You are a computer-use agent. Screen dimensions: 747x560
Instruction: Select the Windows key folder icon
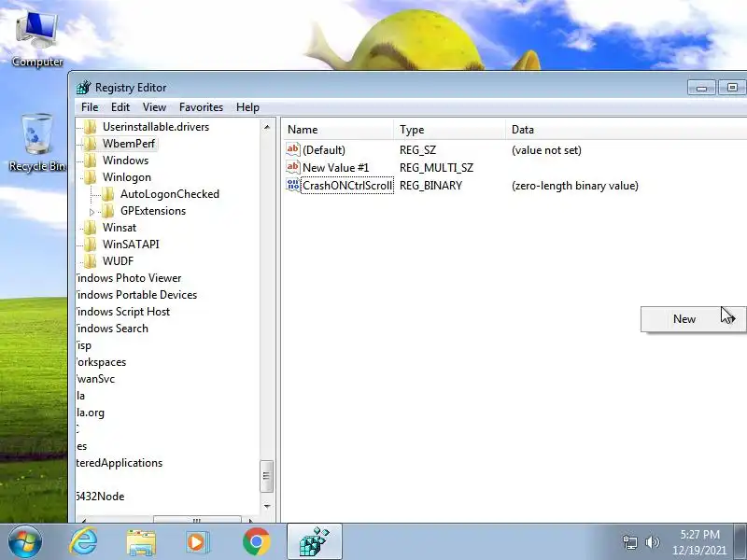(x=90, y=160)
